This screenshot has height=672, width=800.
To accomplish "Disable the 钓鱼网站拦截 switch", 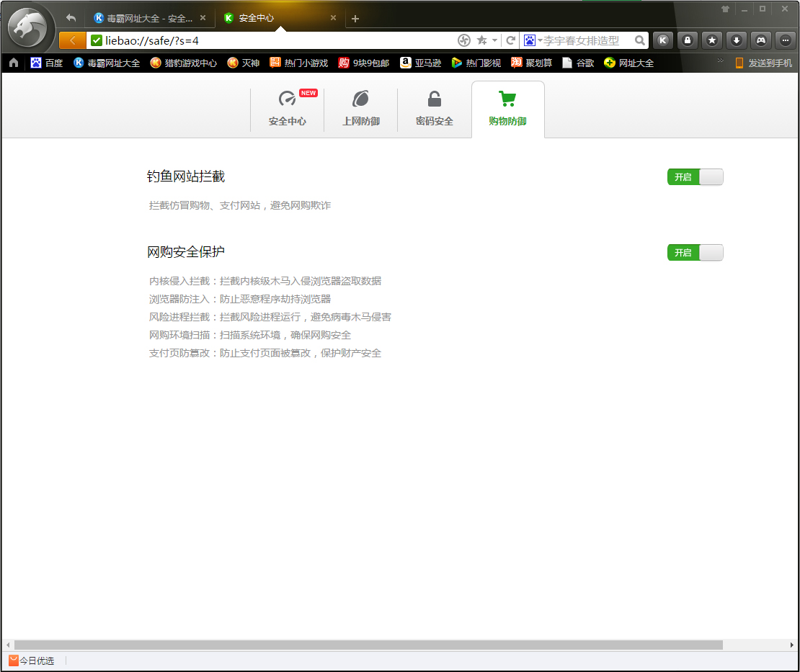I will coord(694,176).
